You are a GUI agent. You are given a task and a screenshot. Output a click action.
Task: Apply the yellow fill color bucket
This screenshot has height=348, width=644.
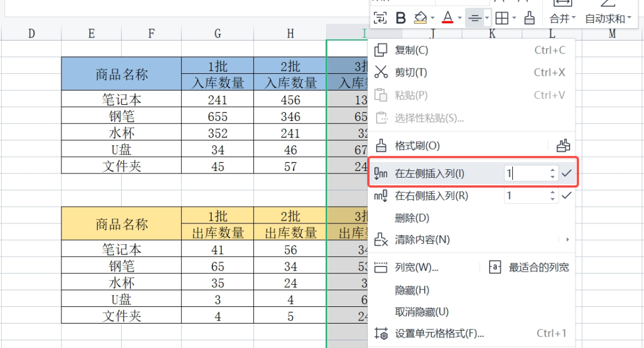coord(420,18)
